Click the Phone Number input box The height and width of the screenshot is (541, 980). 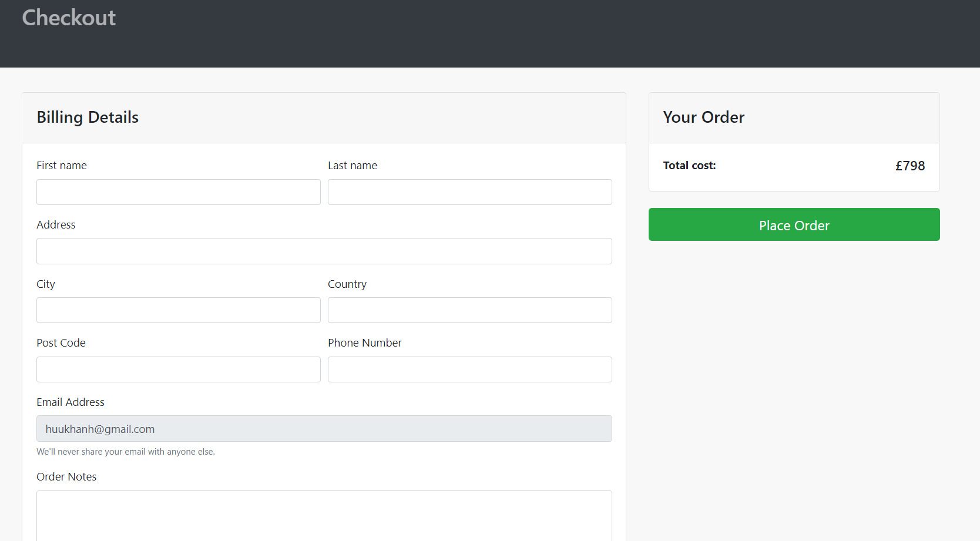tap(469, 369)
